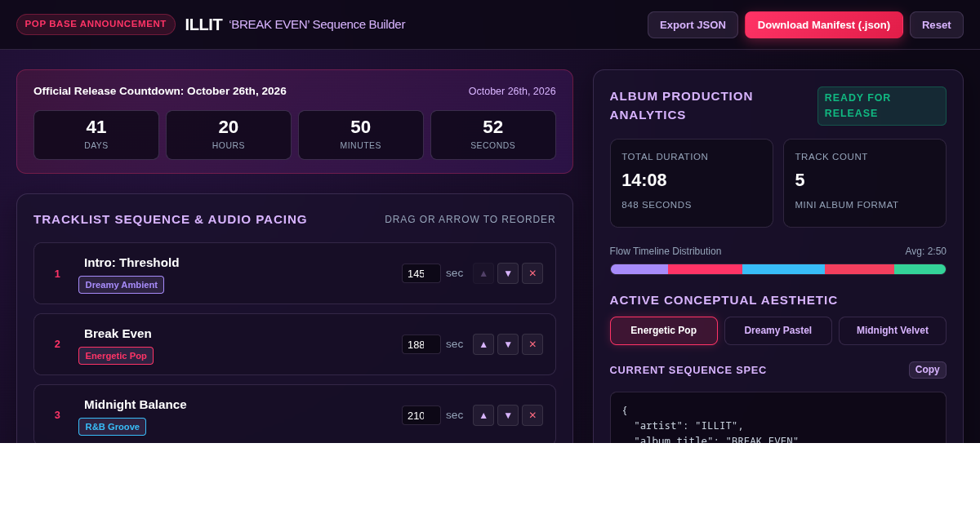
Task: Click the ILLIT title in header
Action: [203, 24]
